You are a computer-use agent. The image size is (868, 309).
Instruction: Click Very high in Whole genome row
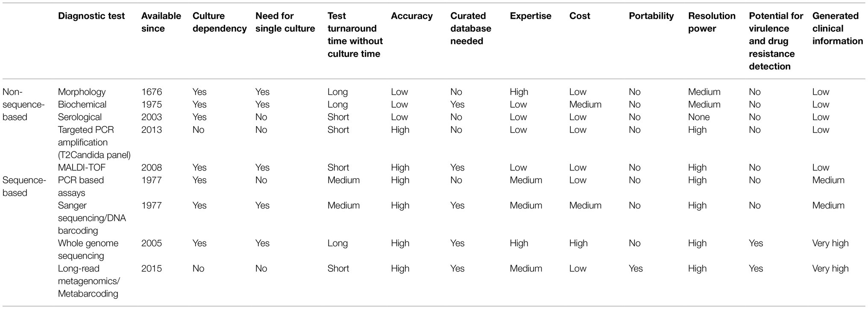(x=830, y=243)
